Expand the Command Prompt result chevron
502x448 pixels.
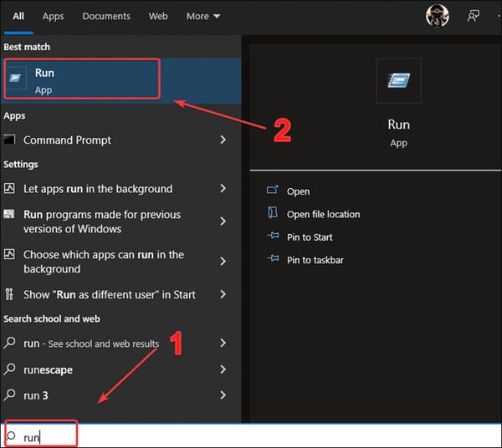pos(223,140)
